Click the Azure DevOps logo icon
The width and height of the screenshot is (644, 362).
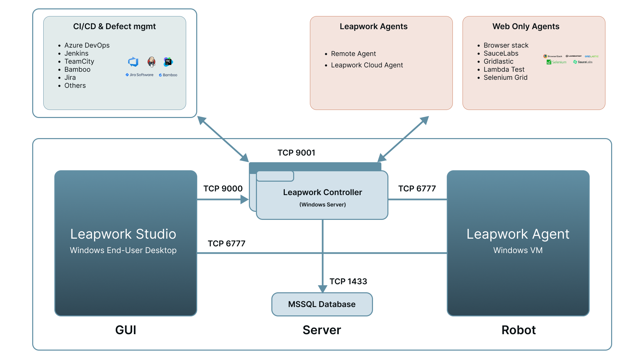click(133, 62)
